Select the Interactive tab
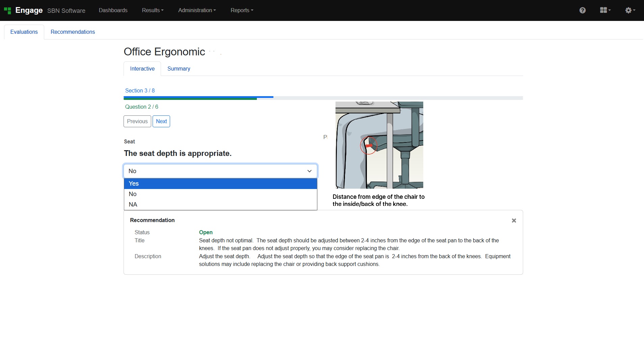This screenshot has width=644, height=351. (142, 69)
